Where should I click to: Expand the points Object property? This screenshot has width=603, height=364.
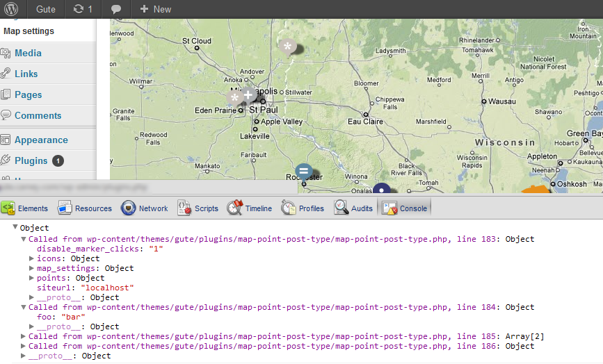32,278
